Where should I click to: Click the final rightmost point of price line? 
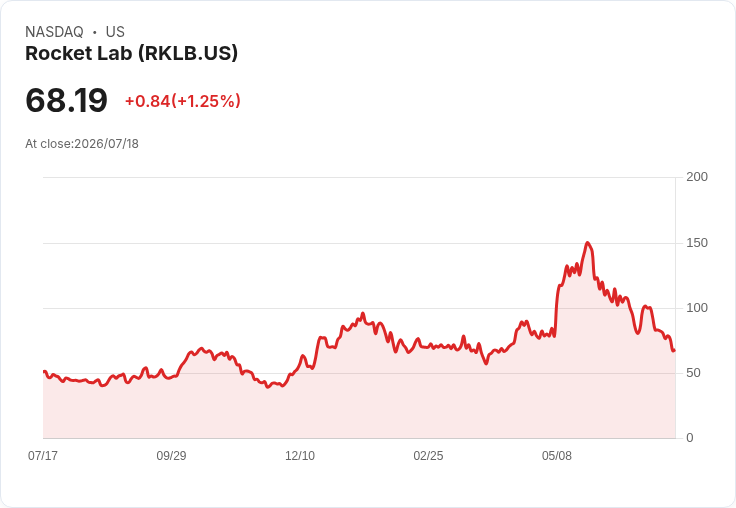[674, 350]
